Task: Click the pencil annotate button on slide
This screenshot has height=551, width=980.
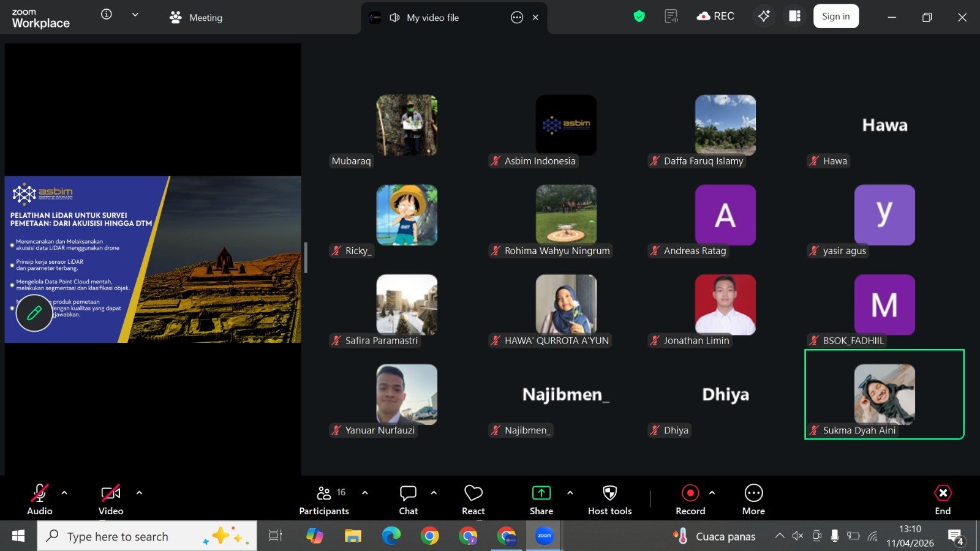Action: (x=34, y=313)
